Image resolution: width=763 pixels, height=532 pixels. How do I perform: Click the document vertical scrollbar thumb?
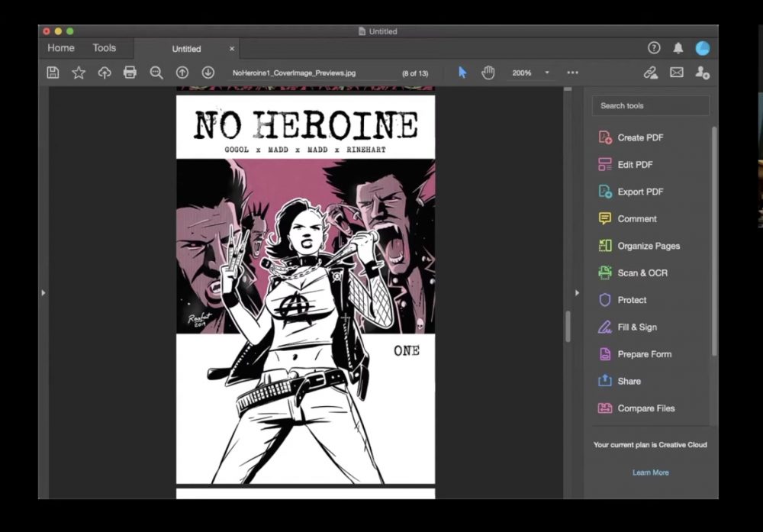[568, 326]
